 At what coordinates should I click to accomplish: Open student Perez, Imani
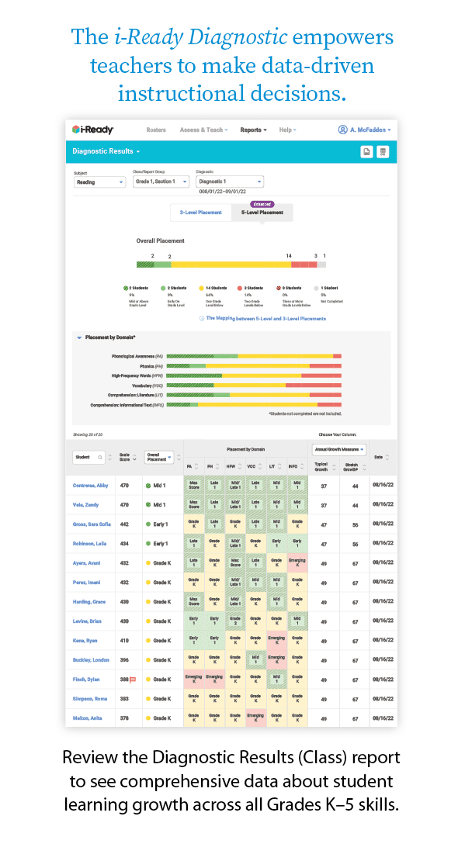tap(86, 583)
